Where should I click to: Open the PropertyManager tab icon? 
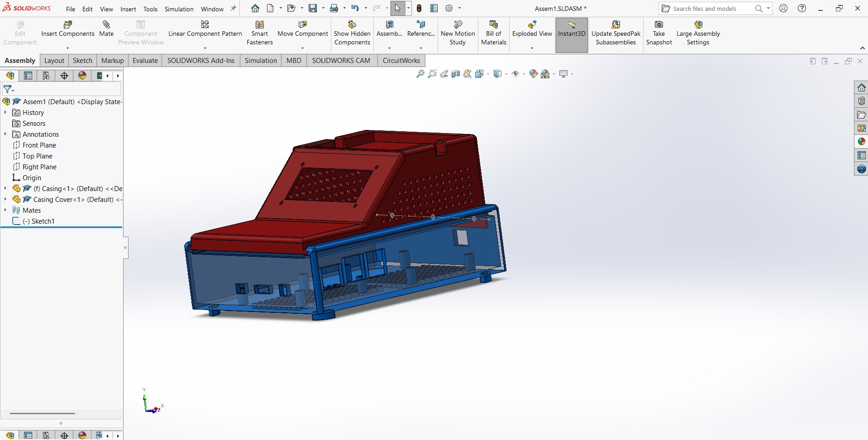click(x=28, y=76)
